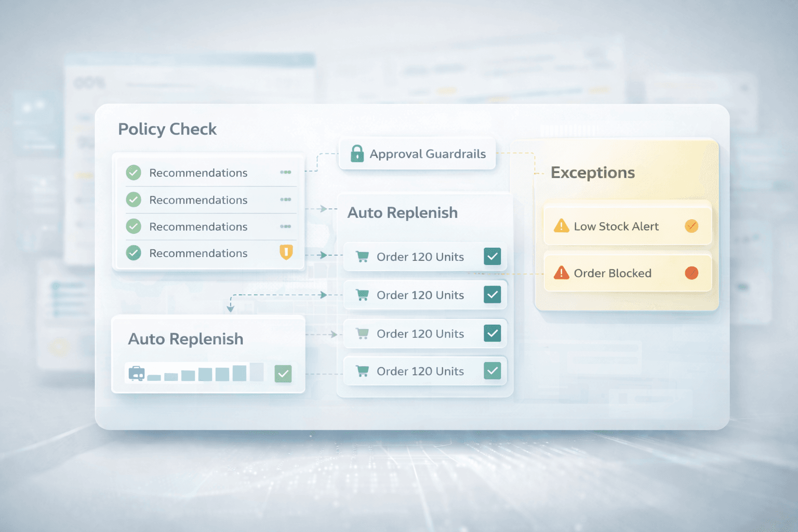
Task: Click the tallest bar in the Auto Replenish stock bars
Action: 257,372
